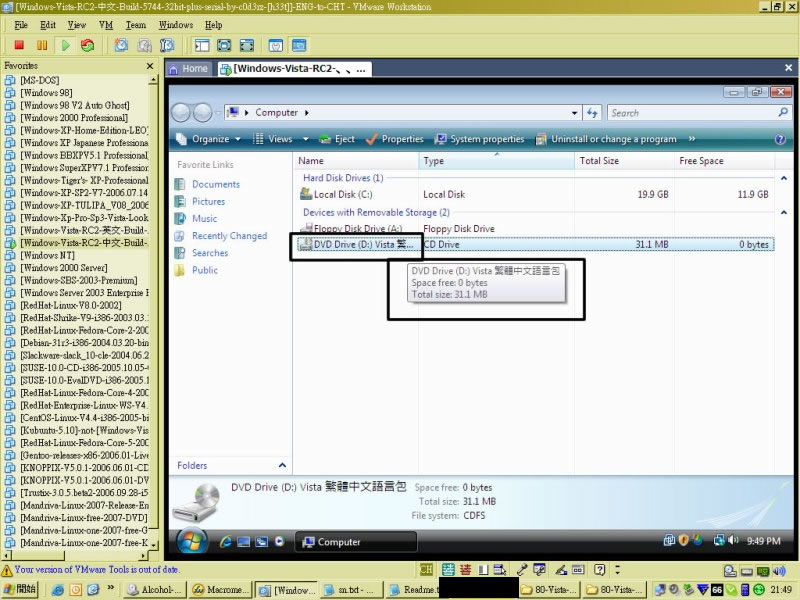Open the Edit menu in VMware Workstation

tap(48, 25)
